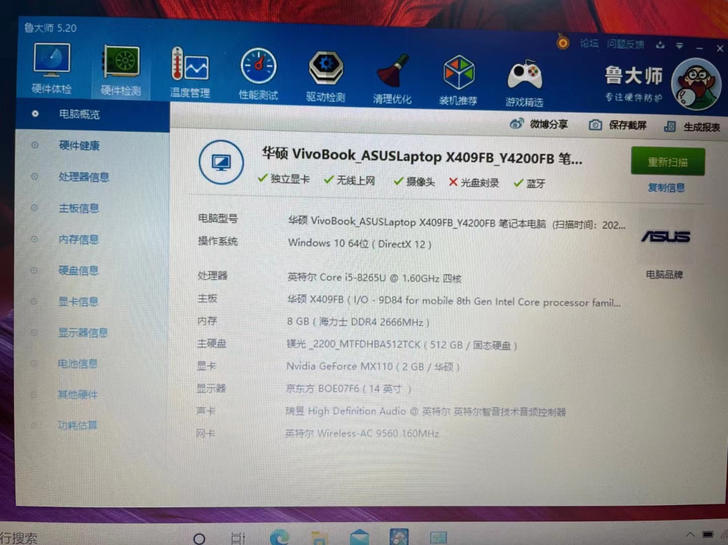
Task: Click the BOE07F6 display value
Action: click(348, 389)
